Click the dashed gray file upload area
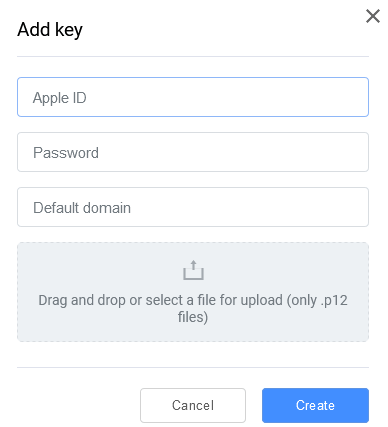 coord(193,292)
